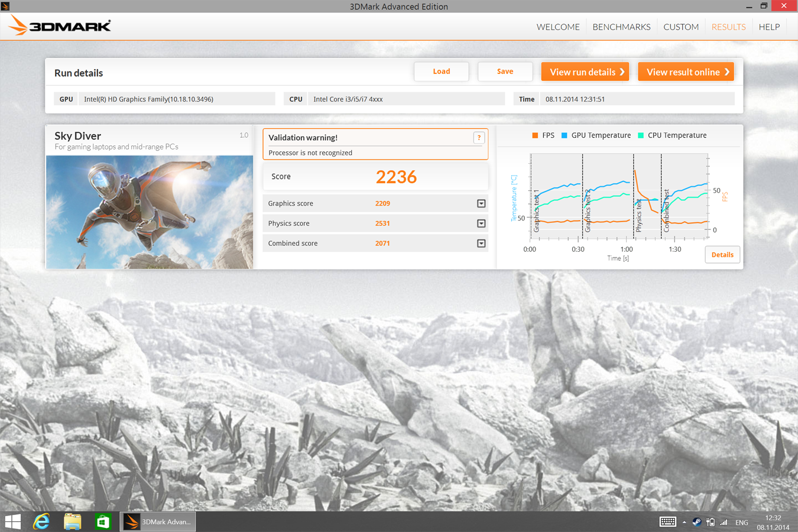This screenshot has width=798, height=532.
Task: Launch Internet Explorer from the taskbar
Action: coord(41,521)
